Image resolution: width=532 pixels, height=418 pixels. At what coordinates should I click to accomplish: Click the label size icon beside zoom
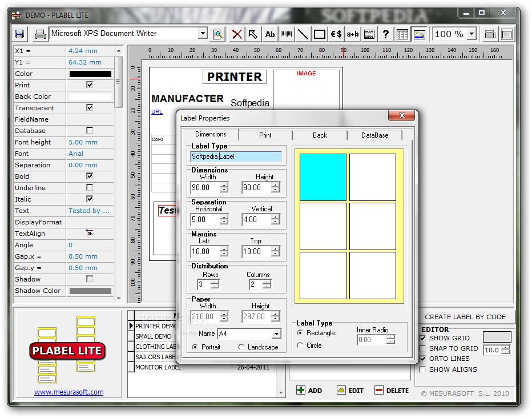(490, 34)
